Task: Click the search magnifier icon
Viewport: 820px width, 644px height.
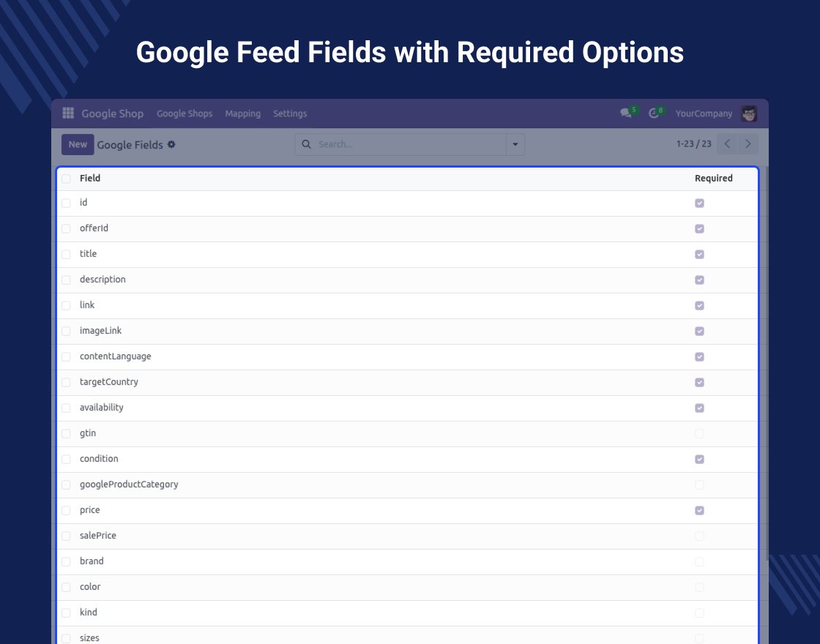Action: pos(307,144)
